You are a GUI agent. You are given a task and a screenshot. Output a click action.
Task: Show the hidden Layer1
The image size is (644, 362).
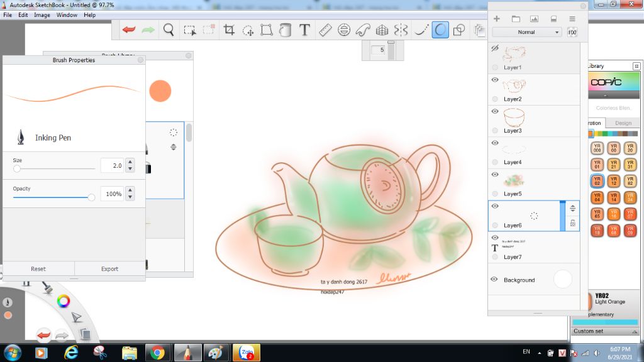click(x=495, y=48)
